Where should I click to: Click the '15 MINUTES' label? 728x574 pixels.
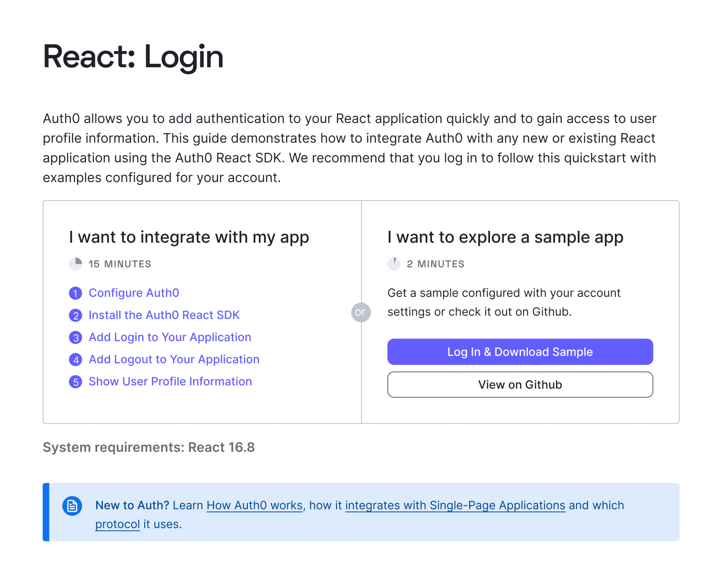[x=120, y=264]
